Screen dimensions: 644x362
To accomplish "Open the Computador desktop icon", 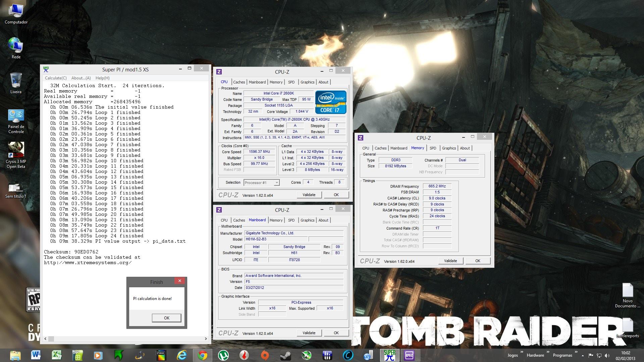I will pos(16,14).
